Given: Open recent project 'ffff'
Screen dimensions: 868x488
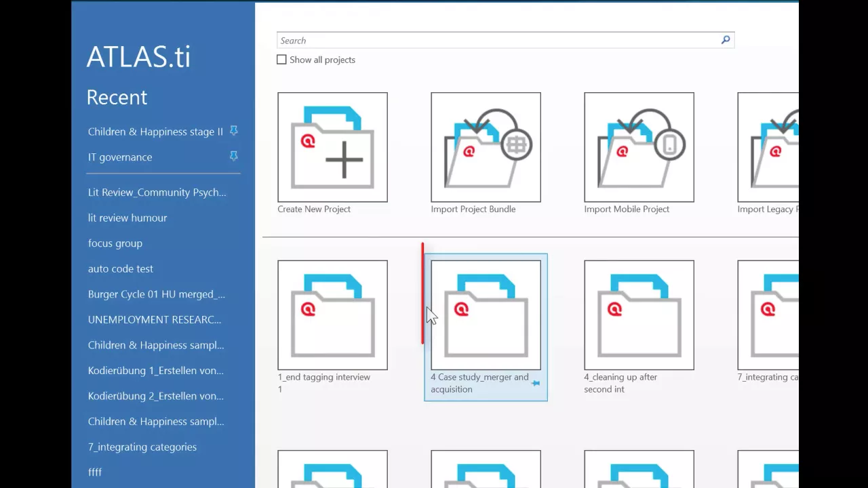Looking at the screenshot, I should pyautogui.click(x=95, y=472).
